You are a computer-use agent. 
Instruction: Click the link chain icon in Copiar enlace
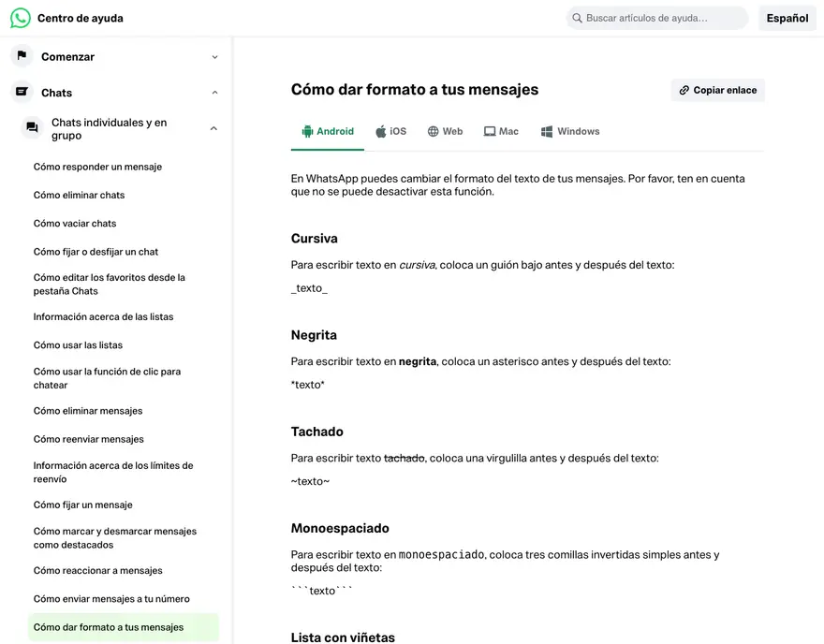(684, 91)
